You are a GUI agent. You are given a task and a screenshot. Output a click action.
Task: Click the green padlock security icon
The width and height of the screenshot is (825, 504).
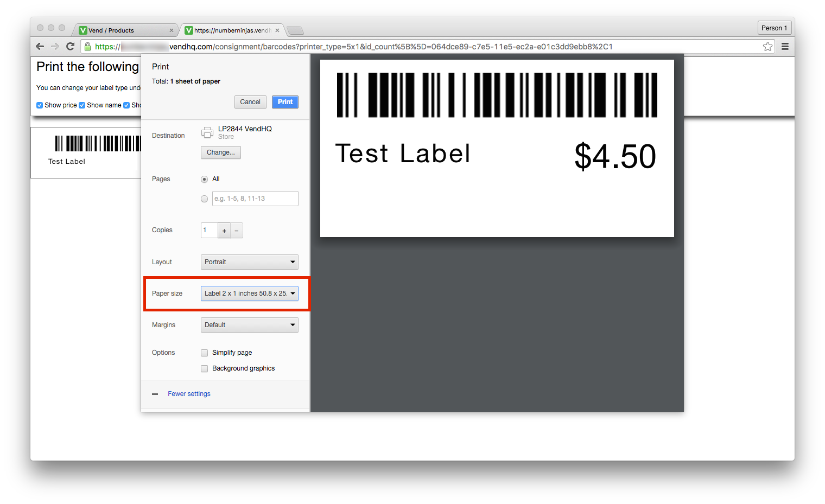[x=87, y=47]
